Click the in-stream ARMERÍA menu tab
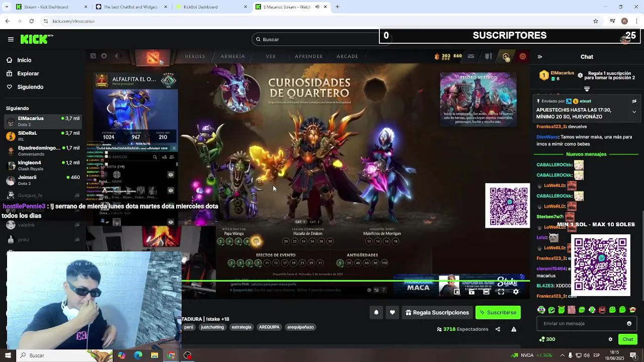This screenshot has height=362, width=644. tap(232, 56)
